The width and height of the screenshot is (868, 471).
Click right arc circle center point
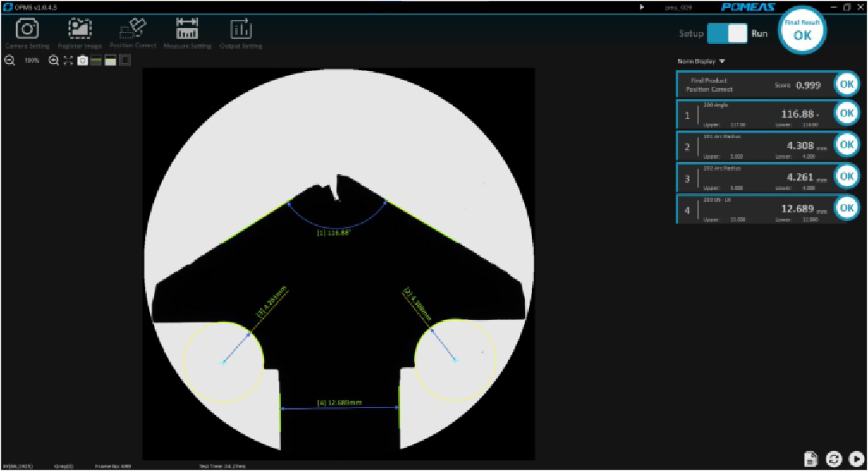click(455, 360)
